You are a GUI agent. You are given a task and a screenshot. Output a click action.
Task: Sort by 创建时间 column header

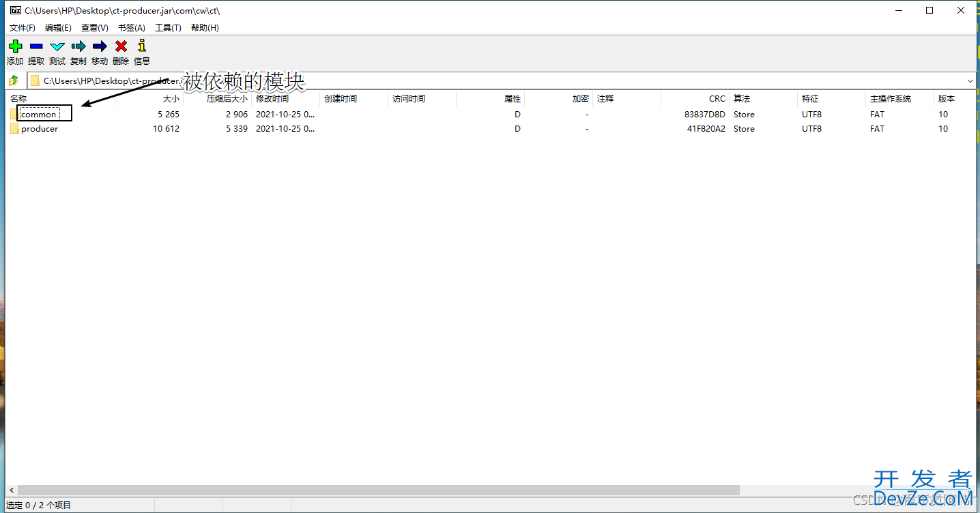pyautogui.click(x=341, y=99)
